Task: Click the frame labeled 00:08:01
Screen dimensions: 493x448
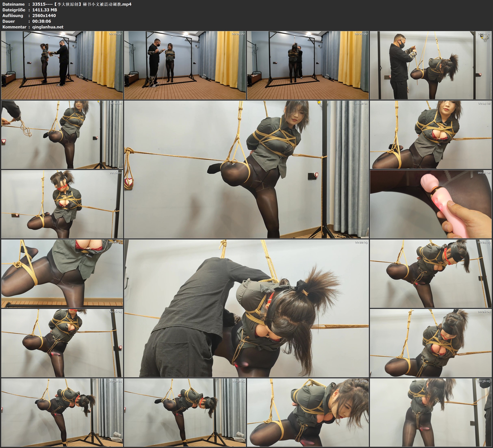Action: pyautogui.click(x=431, y=65)
